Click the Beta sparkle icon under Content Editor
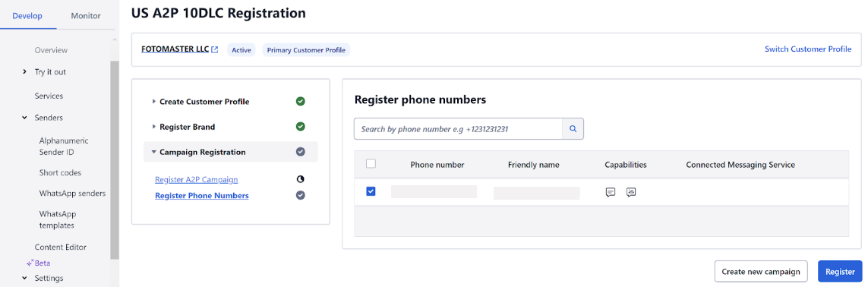 point(30,263)
